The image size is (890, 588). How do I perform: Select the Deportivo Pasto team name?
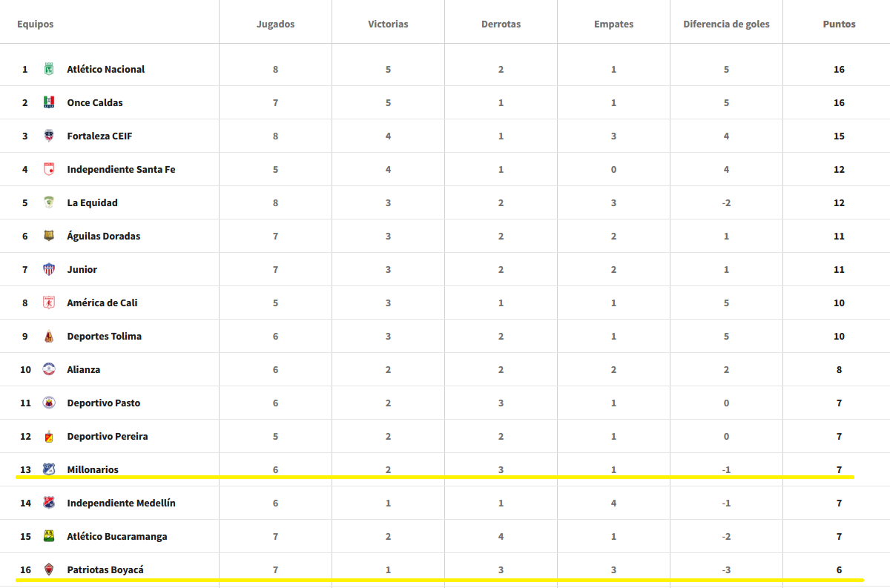click(x=104, y=403)
